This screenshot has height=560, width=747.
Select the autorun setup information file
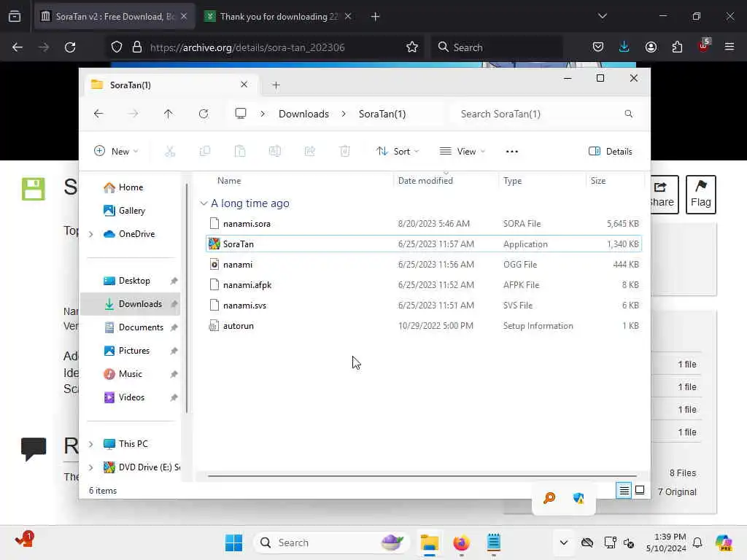click(424, 326)
